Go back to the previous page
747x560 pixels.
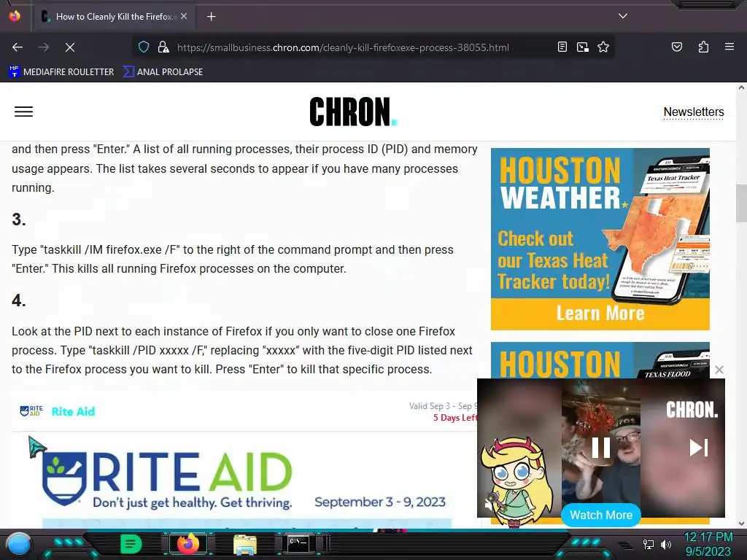coord(18,47)
